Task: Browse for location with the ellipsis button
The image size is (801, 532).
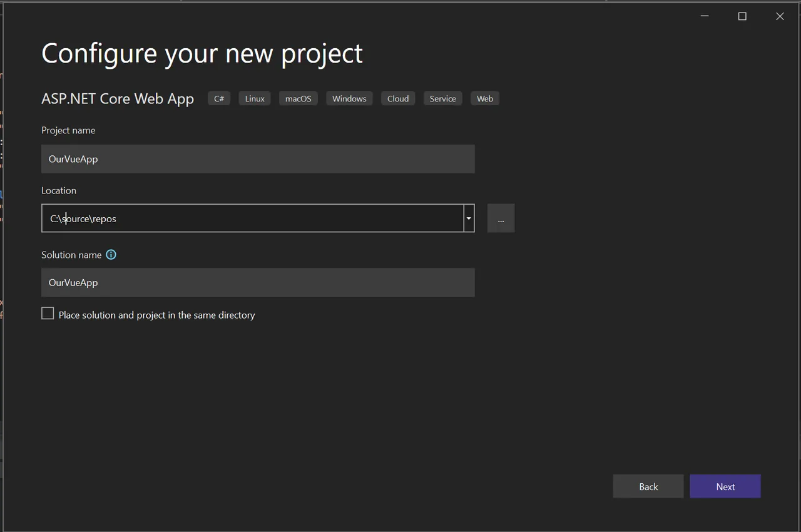Action: coord(501,218)
